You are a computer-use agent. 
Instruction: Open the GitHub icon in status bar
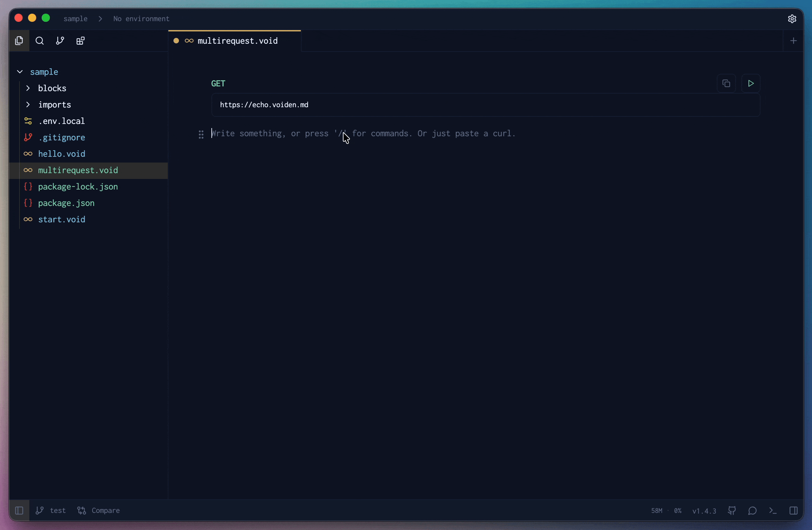[x=732, y=511]
